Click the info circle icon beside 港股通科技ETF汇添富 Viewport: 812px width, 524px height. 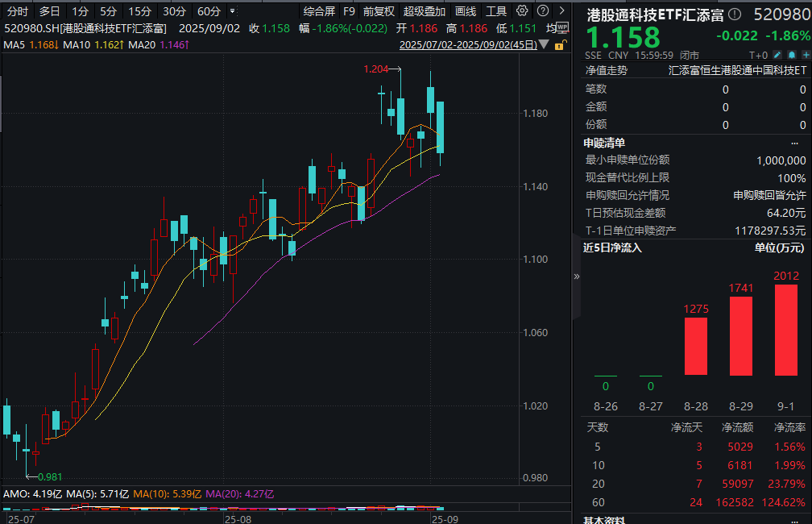point(735,13)
